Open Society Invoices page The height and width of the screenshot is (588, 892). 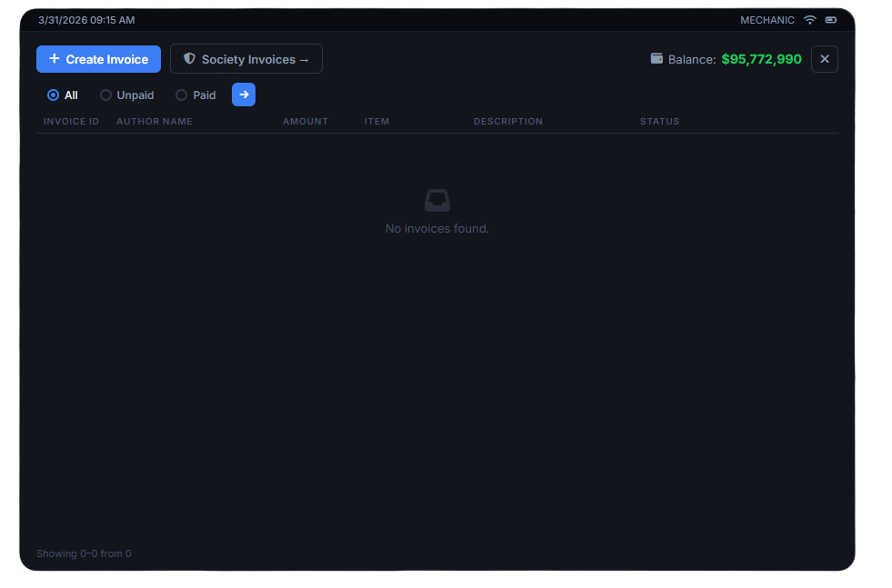coord(246,59)
